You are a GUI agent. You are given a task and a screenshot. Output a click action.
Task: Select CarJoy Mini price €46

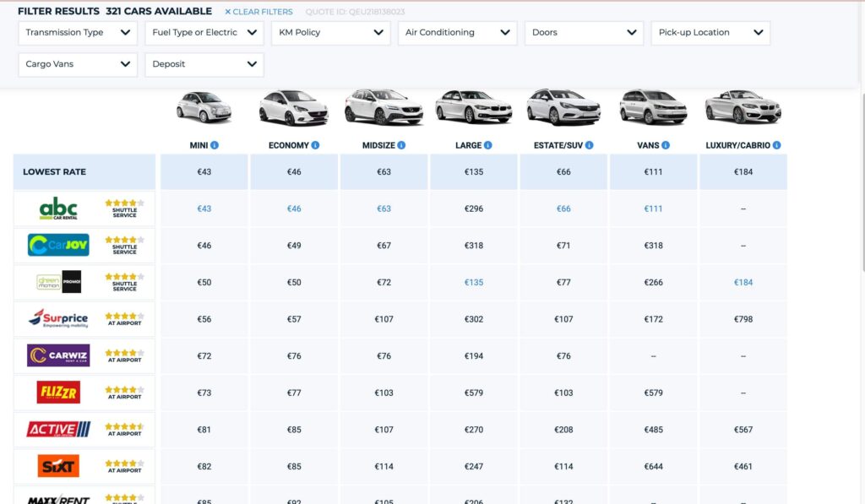pos(204,246)
